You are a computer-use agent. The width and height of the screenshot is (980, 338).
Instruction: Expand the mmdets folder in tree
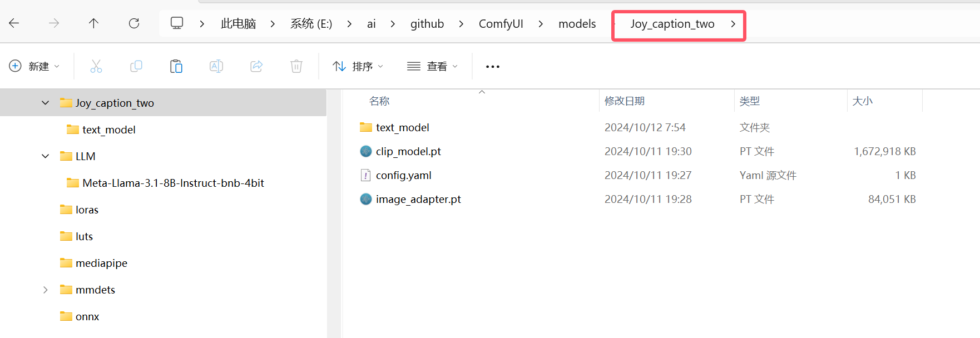(x=46, y=290)
